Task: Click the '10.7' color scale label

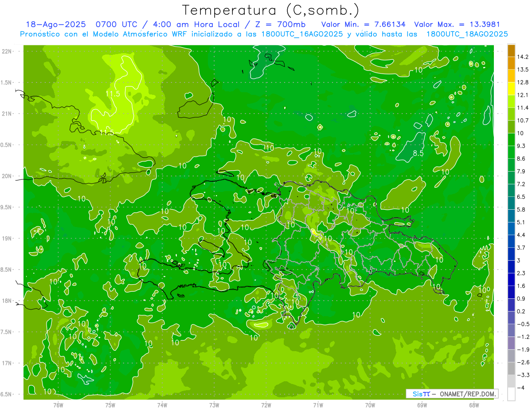Action: pyautogui.click(x=522, y=121)
